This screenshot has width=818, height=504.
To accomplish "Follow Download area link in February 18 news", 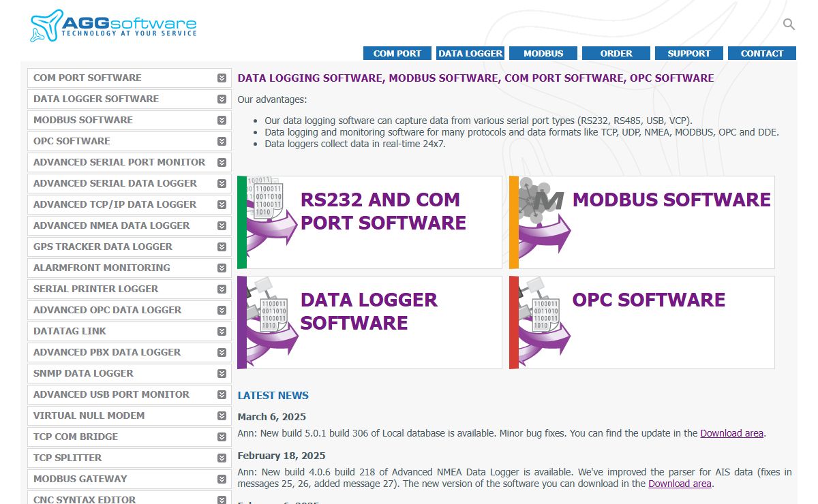I will coord(680,484).
